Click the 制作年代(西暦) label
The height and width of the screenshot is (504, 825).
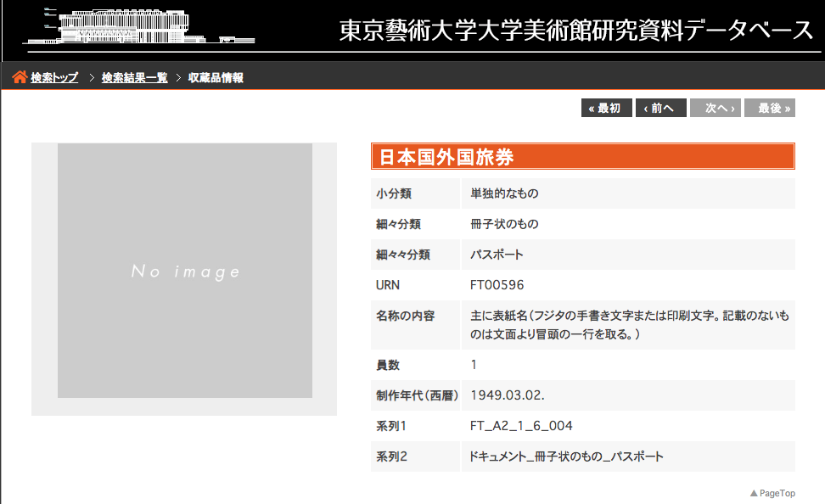[x=417, y=395]
